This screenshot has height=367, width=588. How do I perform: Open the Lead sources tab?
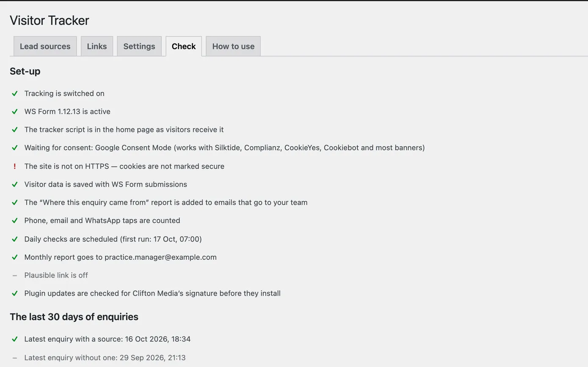tap(45, 46)
